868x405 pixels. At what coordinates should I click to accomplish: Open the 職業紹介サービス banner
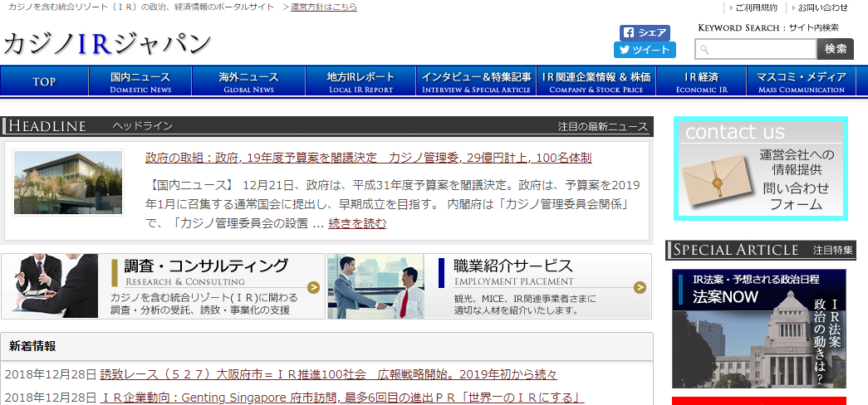click(489, 286)
